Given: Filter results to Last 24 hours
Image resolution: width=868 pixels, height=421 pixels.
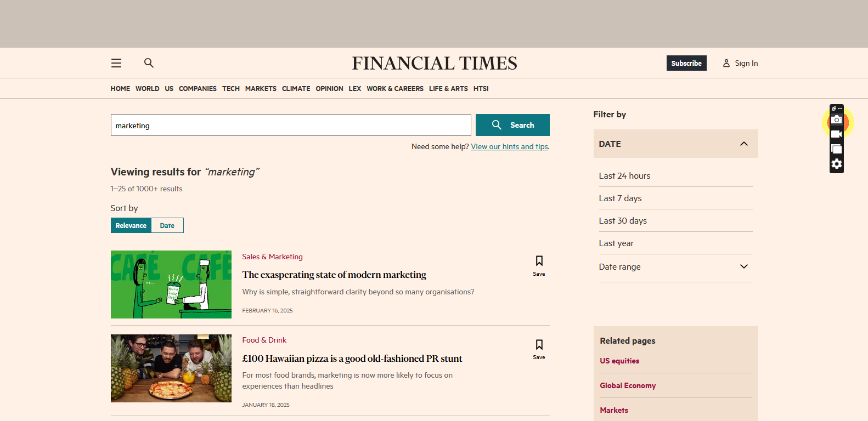Looking at the screenshot, I should coord(624,176).
